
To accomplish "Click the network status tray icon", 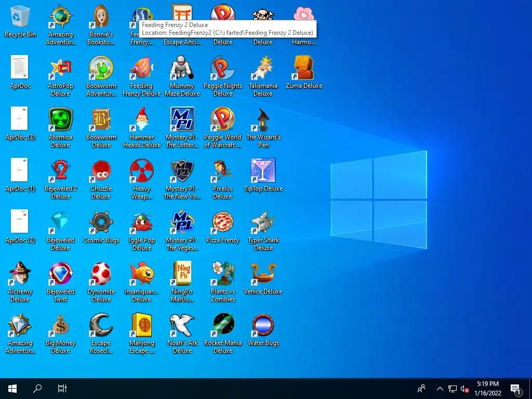I will click(452, 389).
